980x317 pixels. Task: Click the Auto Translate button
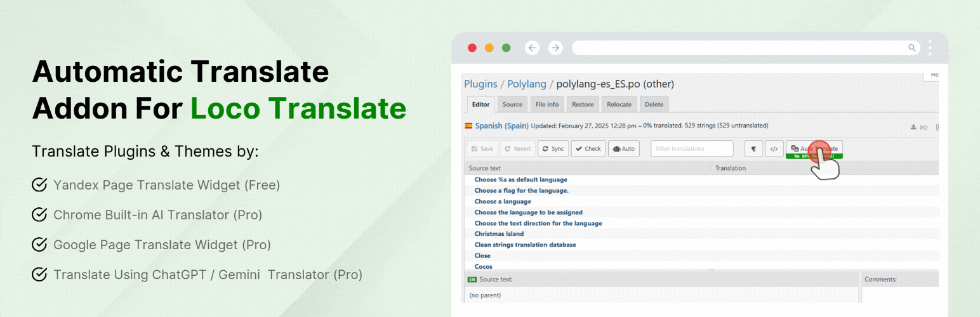click(x=814, y=149)
